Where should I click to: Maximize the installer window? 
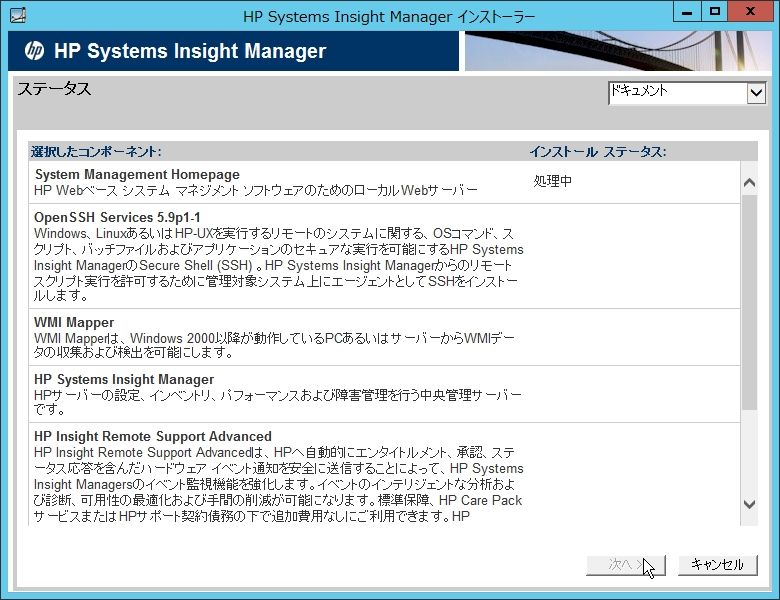[x=715, y=11]
